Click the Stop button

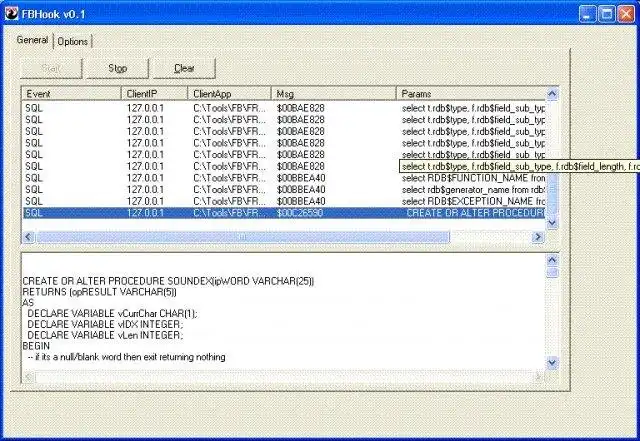coord(118,68)
